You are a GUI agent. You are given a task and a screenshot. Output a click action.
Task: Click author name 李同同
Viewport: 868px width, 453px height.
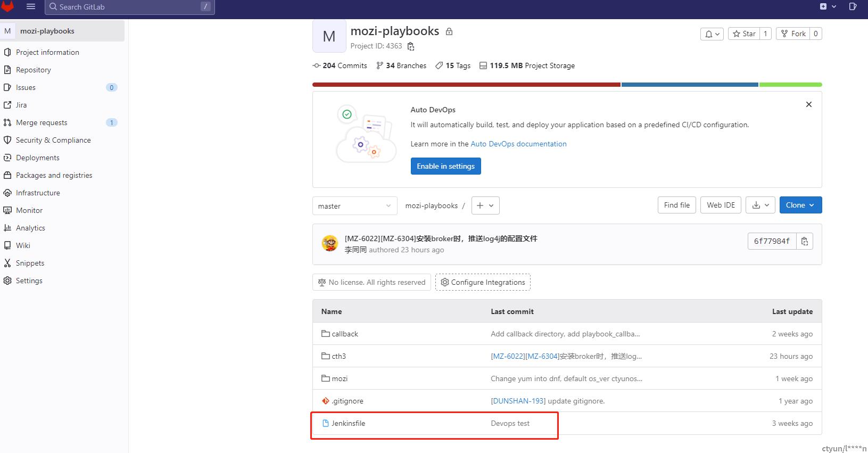(x=356, y=250)
